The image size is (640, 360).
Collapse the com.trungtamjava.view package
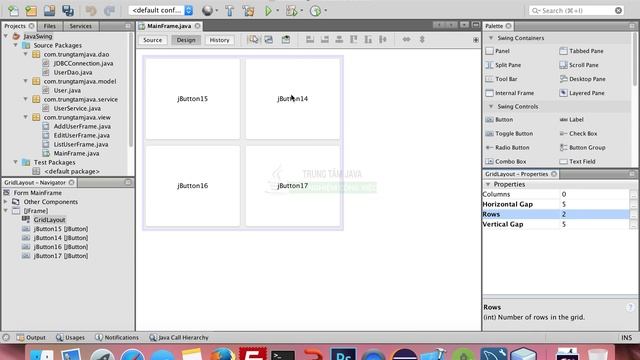point(25,117)
